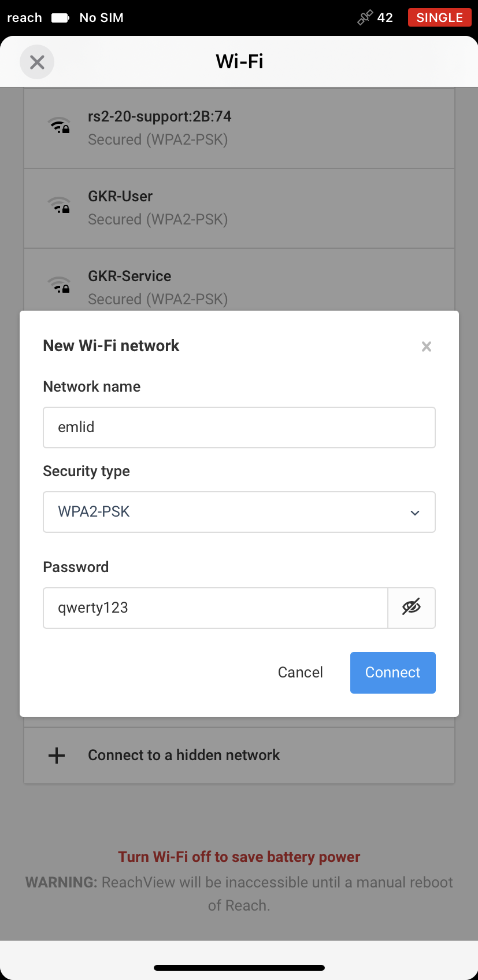
Task: Tap the satellite icon in status bar
Action: [365, 18]
